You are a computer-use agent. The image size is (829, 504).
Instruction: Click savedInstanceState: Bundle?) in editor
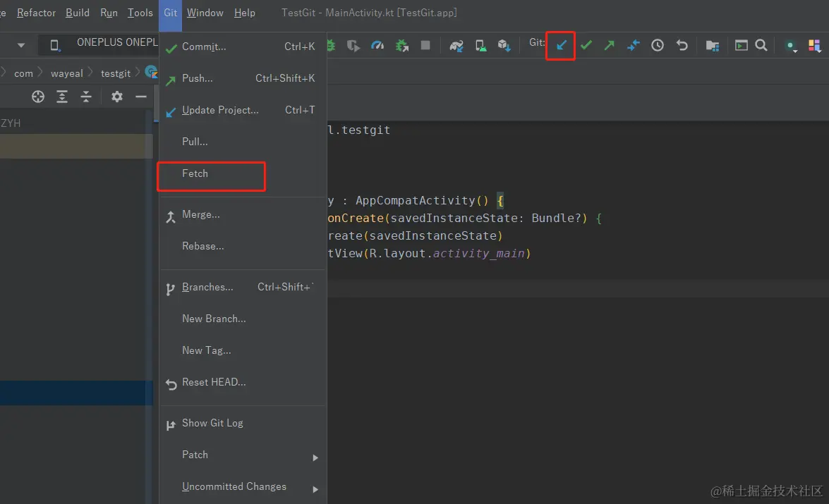pyautogui.click(x=488, y=219)
